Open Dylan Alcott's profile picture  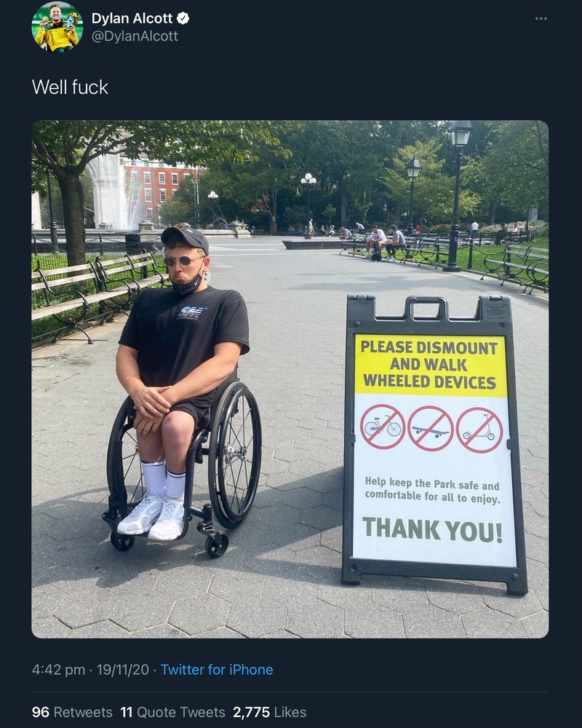pyautogui.click(x=57, y=27)
